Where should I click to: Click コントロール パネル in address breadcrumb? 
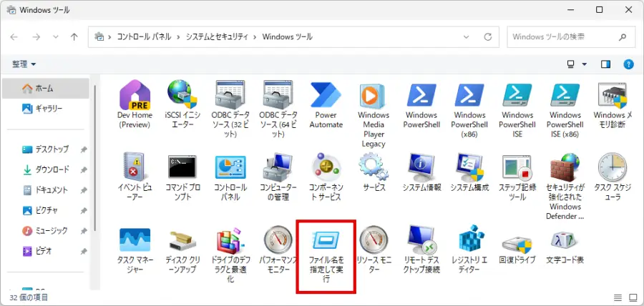coord(144,37)
